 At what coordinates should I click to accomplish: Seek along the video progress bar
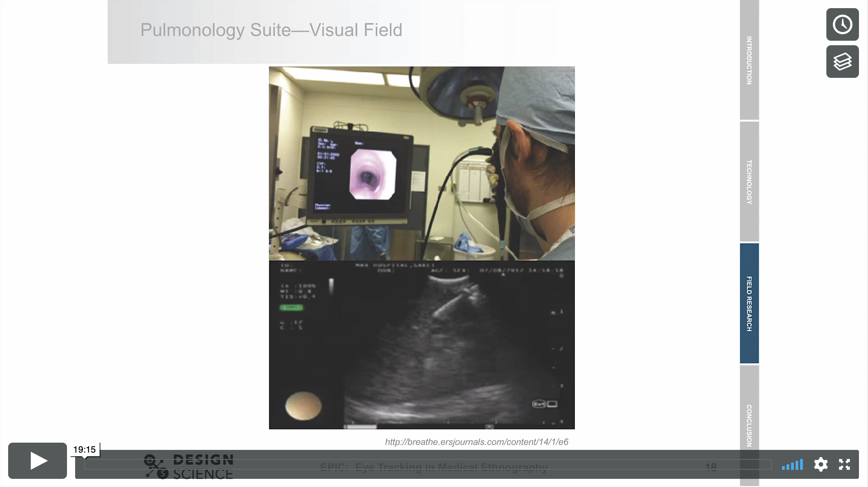[x=428, y=464]
